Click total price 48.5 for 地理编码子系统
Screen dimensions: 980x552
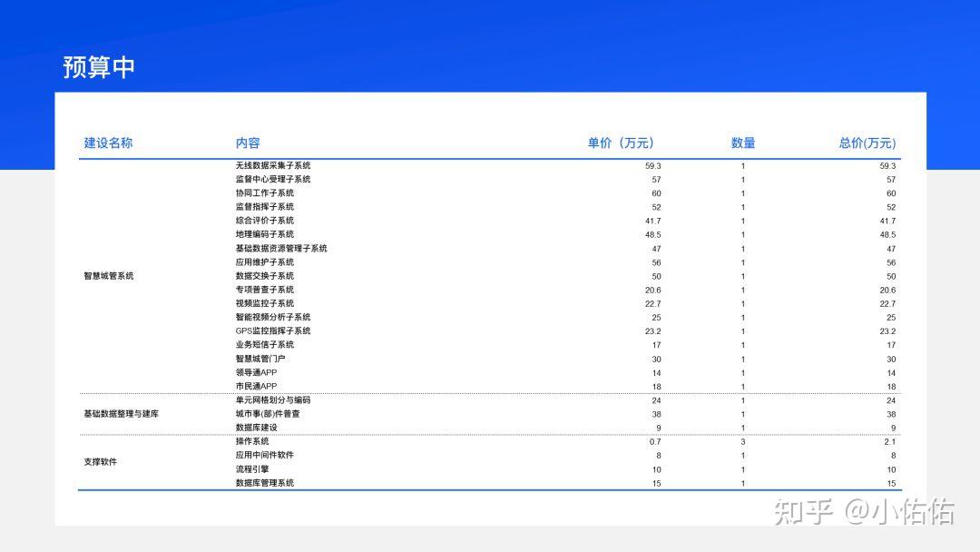coord(887,235)
